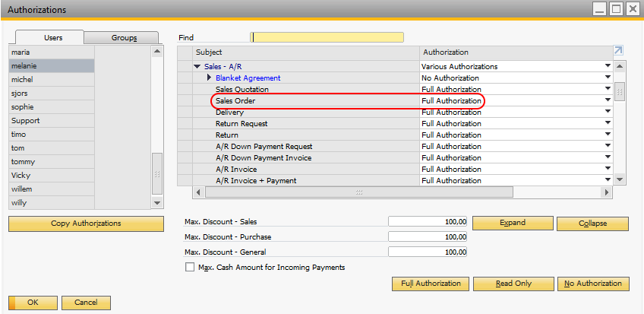Click the Max. Discount - Sales field
Viewport: 644px width, 314px height.
click(x=428, y=221)
